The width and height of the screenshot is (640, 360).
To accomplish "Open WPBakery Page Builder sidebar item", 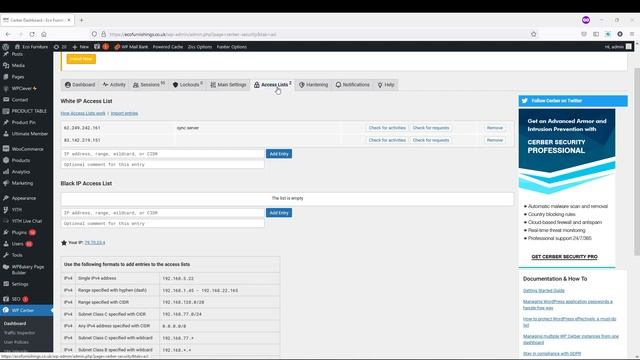I will [27, 269].
